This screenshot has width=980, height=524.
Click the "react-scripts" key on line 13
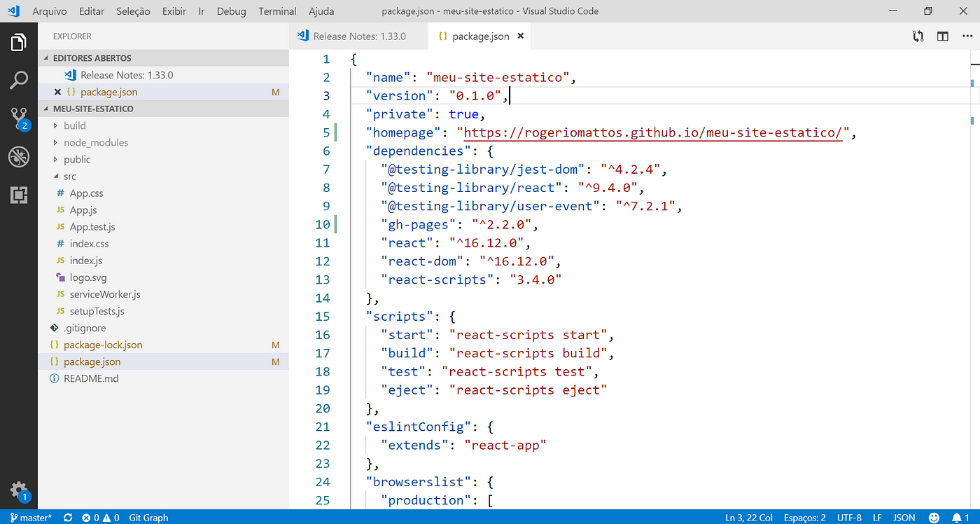click(437, 280)
